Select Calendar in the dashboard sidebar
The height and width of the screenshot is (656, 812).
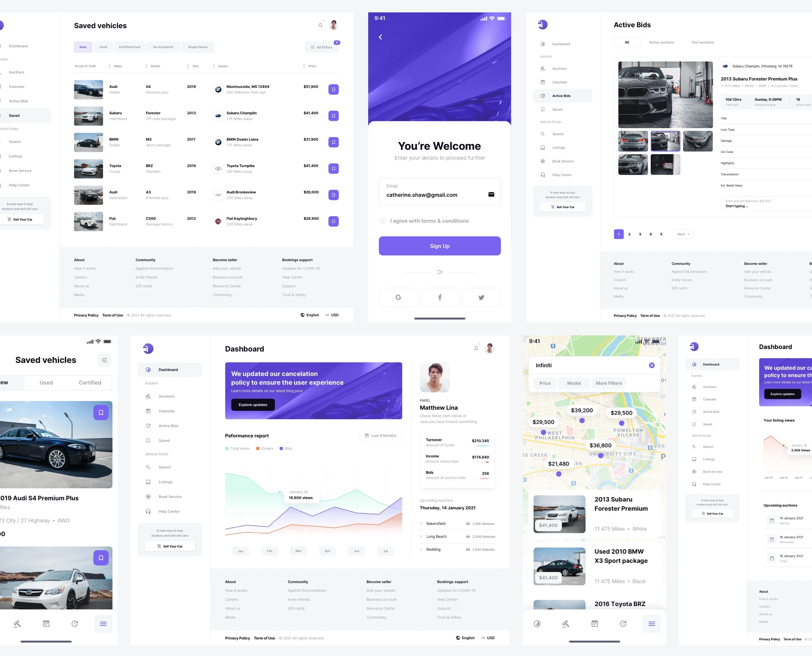(166, 411)
